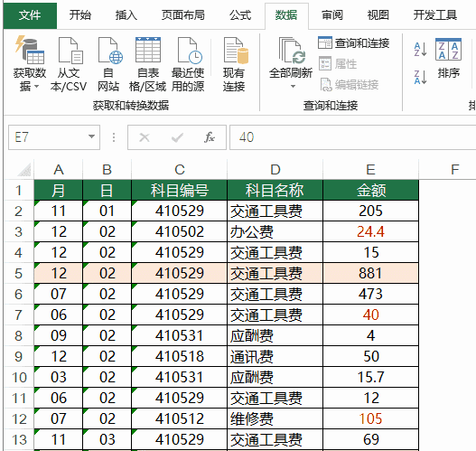Image resolution: width=476 pixels, height=451 pixels.
Task: Select column D header
Action: pyautogui.click(x=275, y=170)
